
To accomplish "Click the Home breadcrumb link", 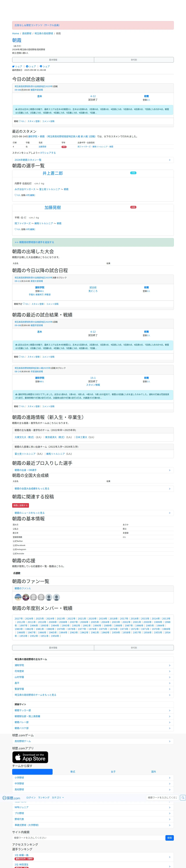I will 15,33.
